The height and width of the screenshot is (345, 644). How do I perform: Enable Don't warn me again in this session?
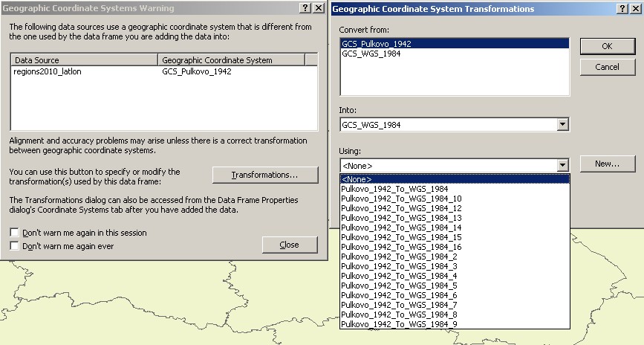(14, 232)
